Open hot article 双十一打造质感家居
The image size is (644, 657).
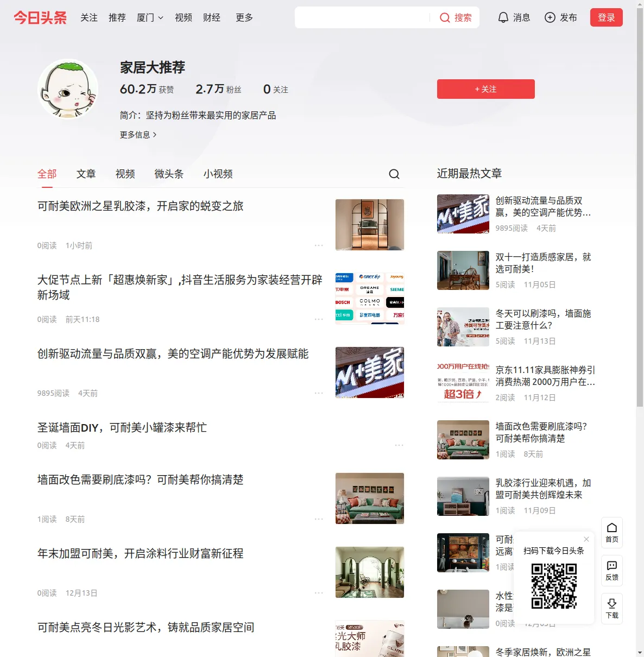pyautogui.click(x=544, y=263)
